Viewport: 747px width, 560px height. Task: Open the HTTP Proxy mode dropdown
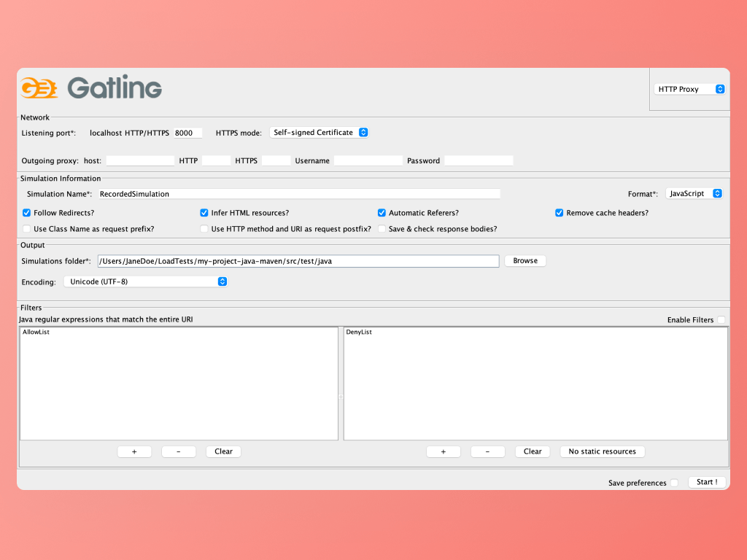(690, 89)
